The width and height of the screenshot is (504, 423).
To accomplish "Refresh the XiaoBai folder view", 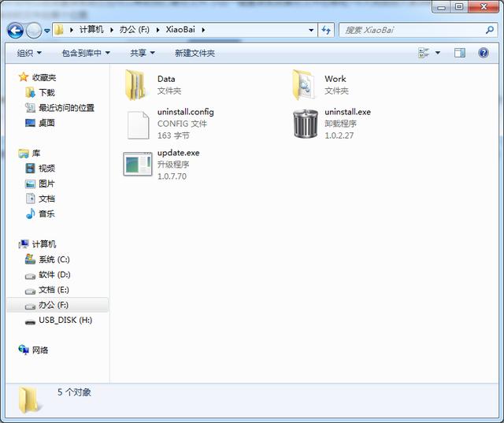I will coord(326,30).
